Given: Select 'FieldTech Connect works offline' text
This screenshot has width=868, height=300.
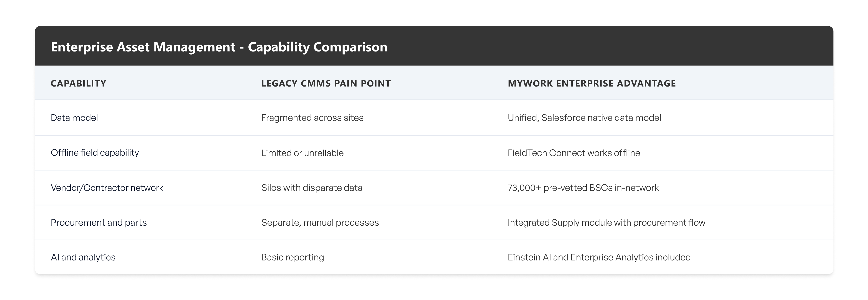Looking at the screenshot, I should 574,153.
